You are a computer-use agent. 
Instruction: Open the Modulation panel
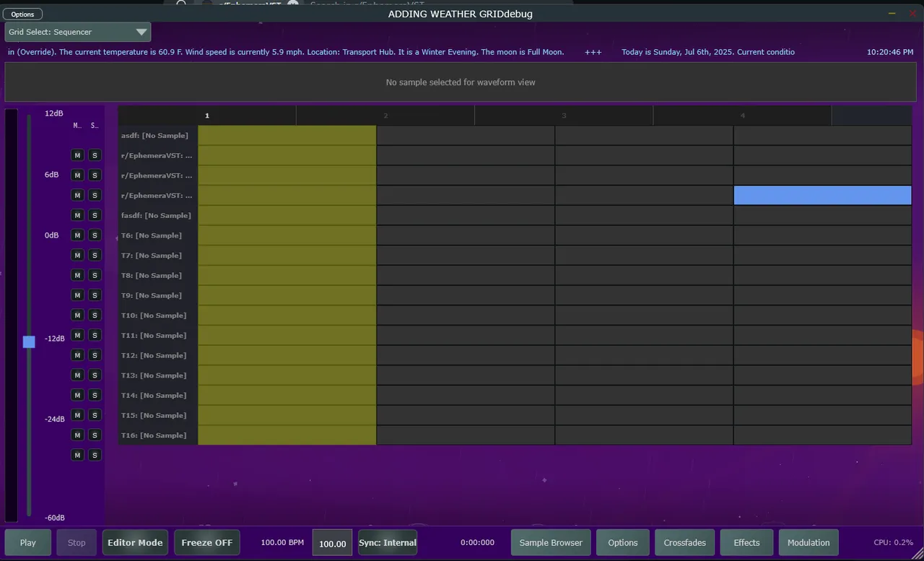(808, 542)
